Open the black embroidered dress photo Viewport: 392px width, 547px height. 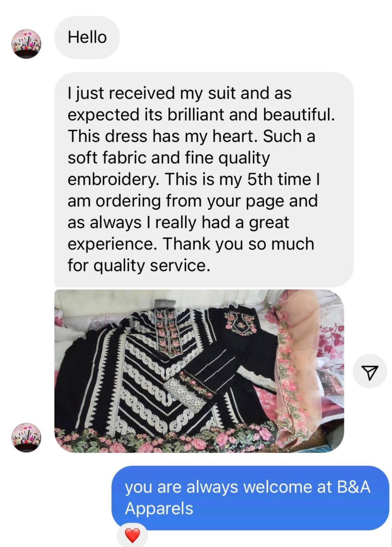(199, 371)
